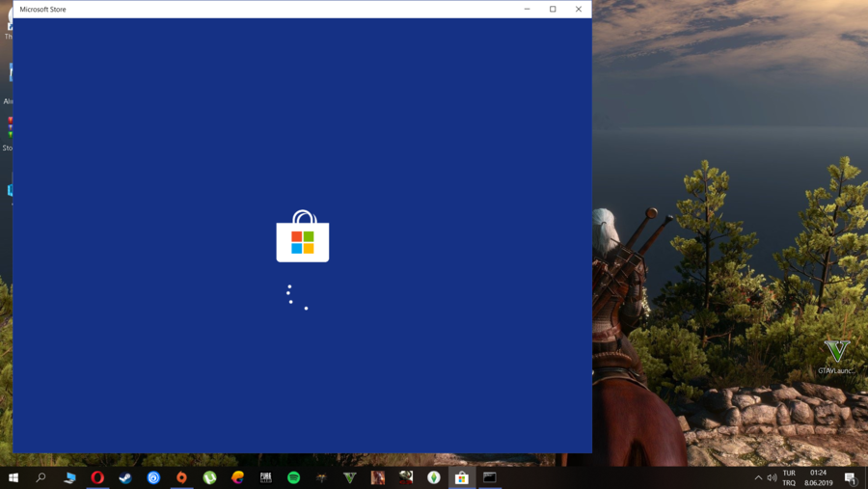The image size is (868, 489).
Task: Switch to the console window taskbar icon
Action: click(x=489, y=477)
